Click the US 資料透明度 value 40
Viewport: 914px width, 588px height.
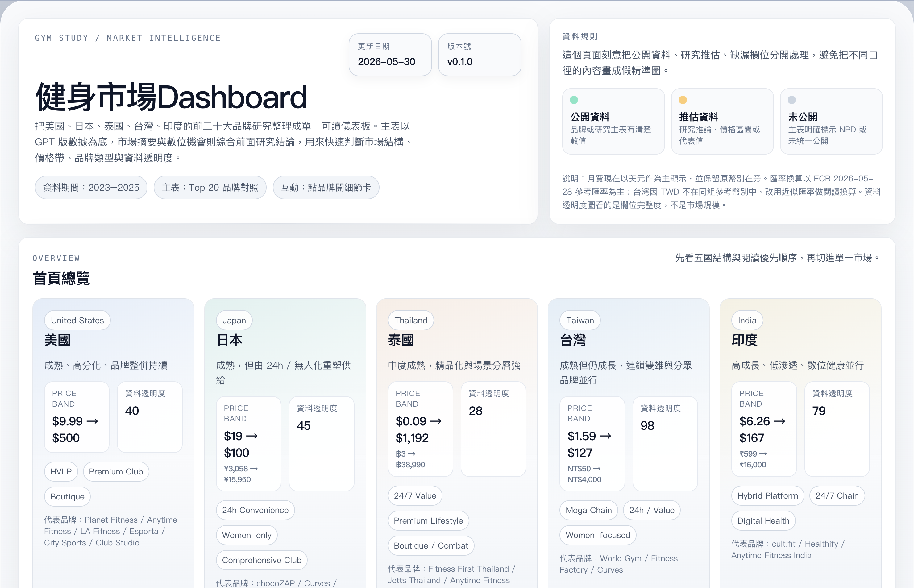132,411
